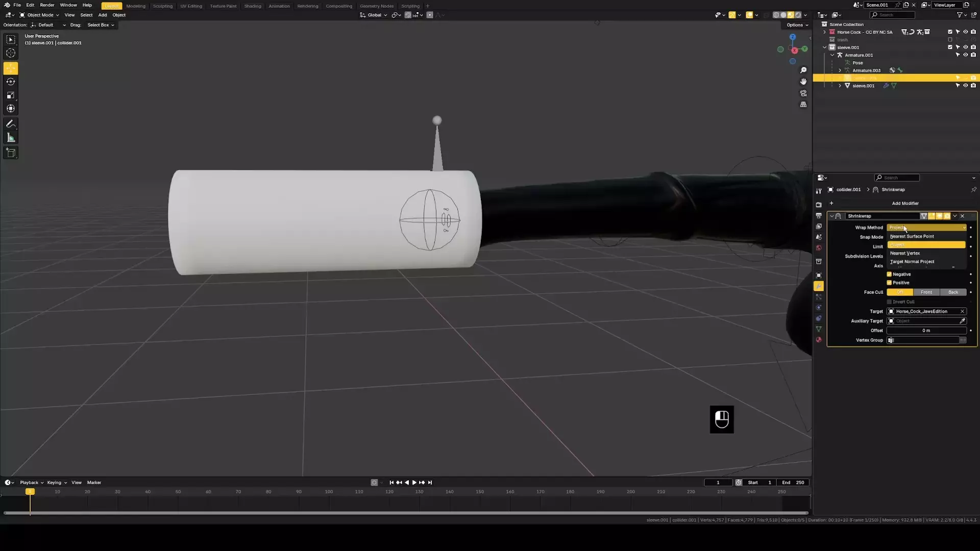This screenshot has width=980, height=551.
Task: Uncheck the Positive checkbox
Action: pos(889,283)
